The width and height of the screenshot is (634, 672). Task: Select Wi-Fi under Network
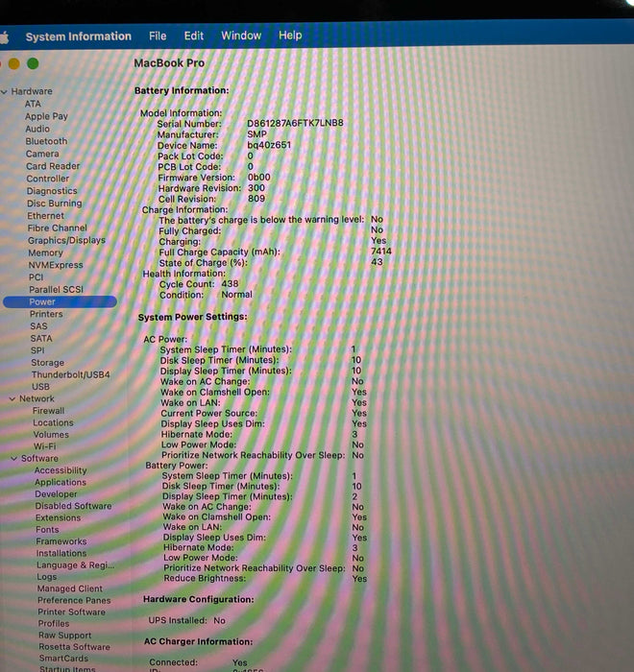pos(44,446)
